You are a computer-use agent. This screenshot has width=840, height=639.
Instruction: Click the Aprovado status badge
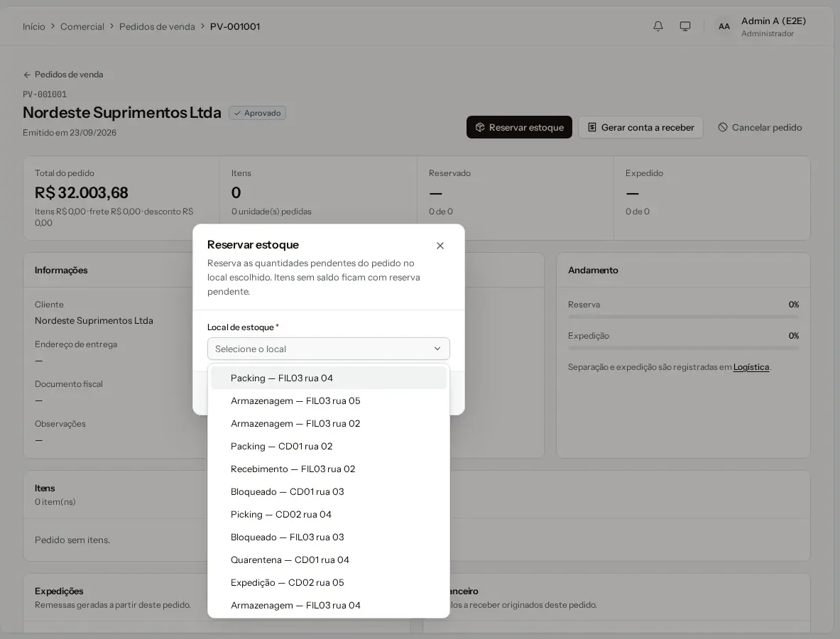coord(257,113)
